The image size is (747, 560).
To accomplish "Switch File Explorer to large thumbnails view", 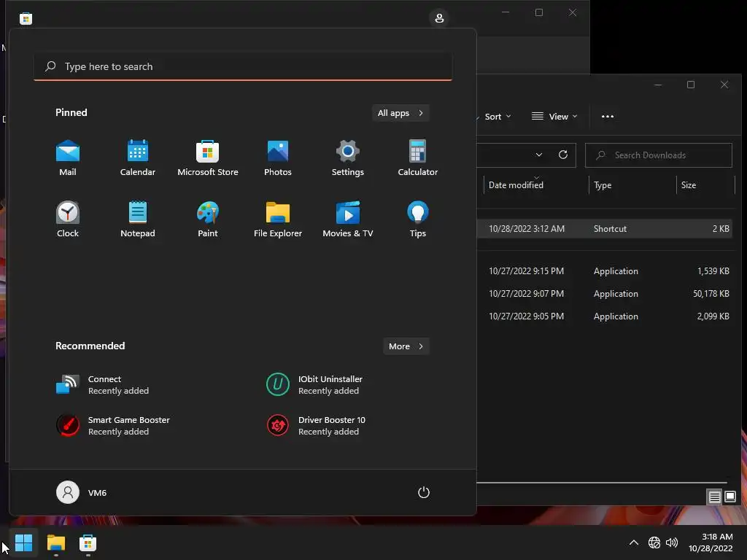I will click(729, 497).
